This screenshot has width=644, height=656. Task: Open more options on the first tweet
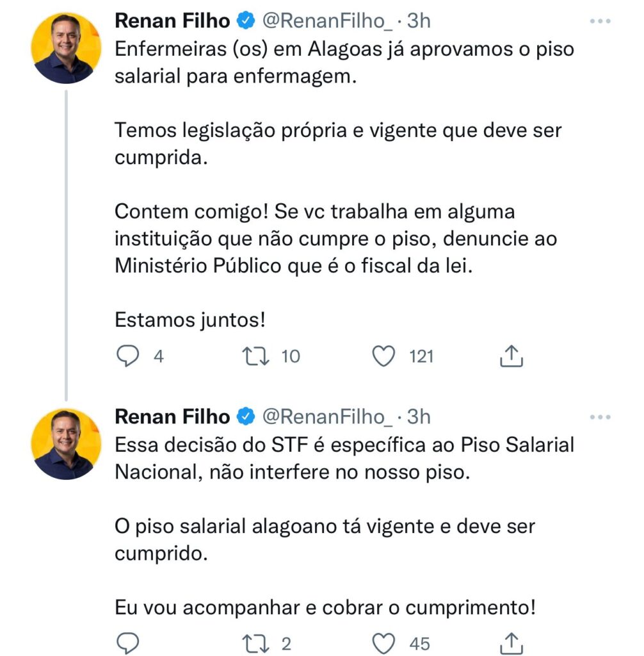600,21
